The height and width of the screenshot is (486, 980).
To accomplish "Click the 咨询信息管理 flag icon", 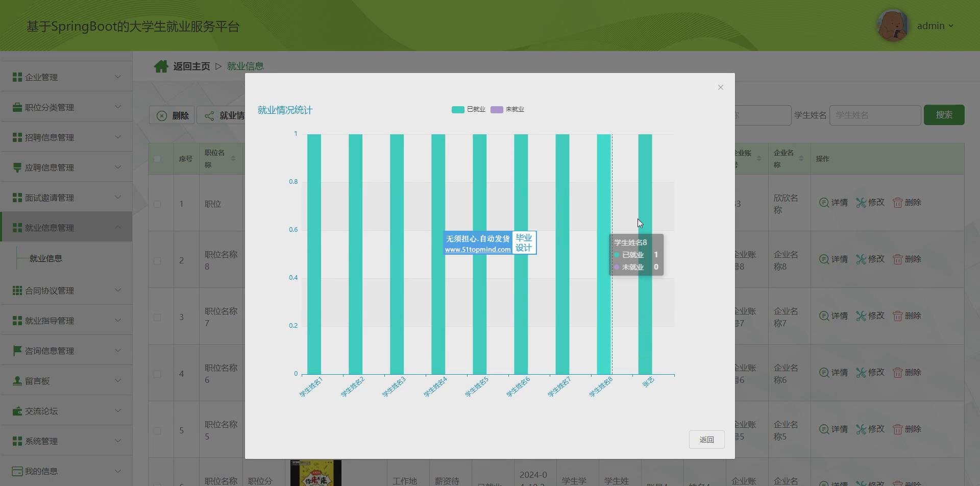I will (17, 351).
